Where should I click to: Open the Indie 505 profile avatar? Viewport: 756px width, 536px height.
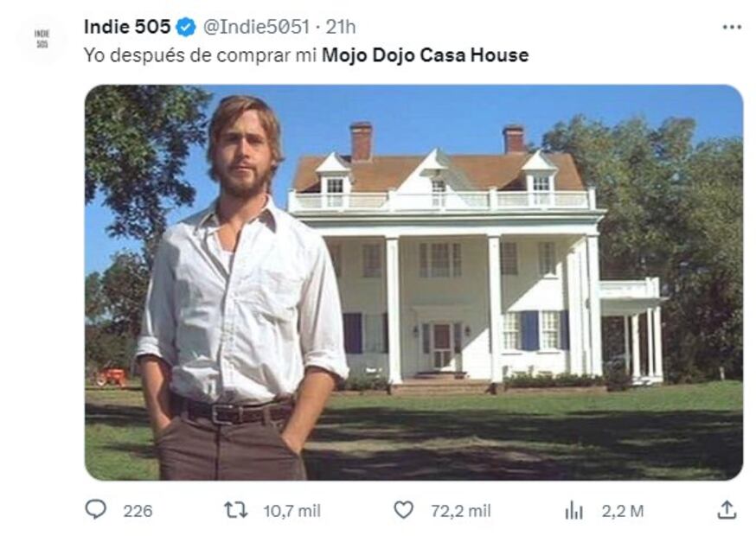(x=42, y=39)
